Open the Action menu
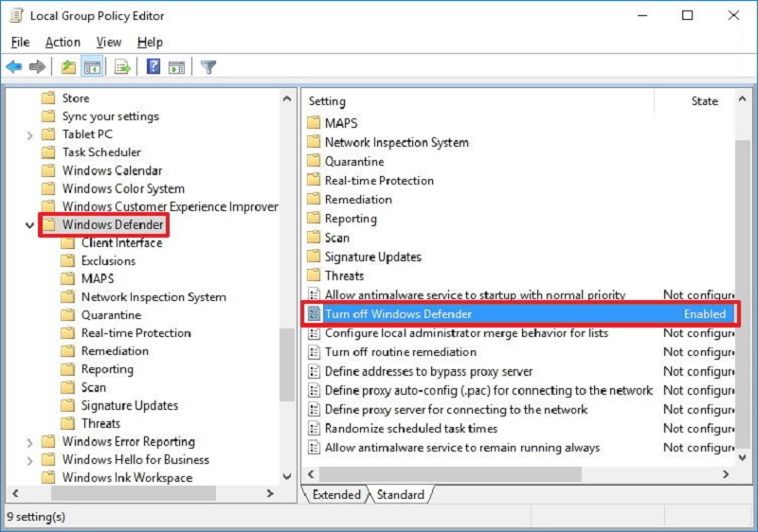The width and height of the screenshot is (758, 532). [x=63, y=42]
